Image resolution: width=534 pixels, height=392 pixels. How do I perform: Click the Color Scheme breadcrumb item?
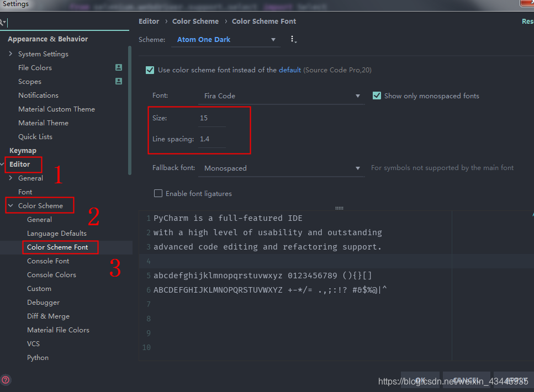coord(195,21)
